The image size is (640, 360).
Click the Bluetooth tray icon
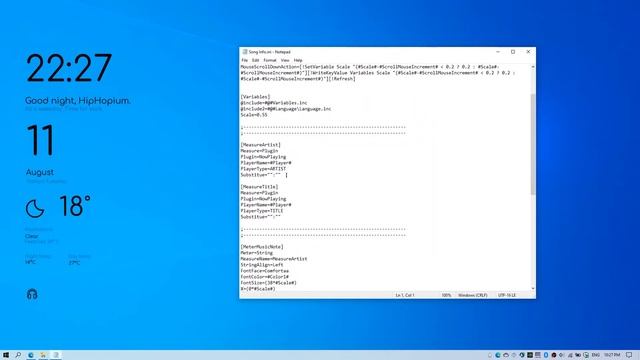tap(546, 355)
